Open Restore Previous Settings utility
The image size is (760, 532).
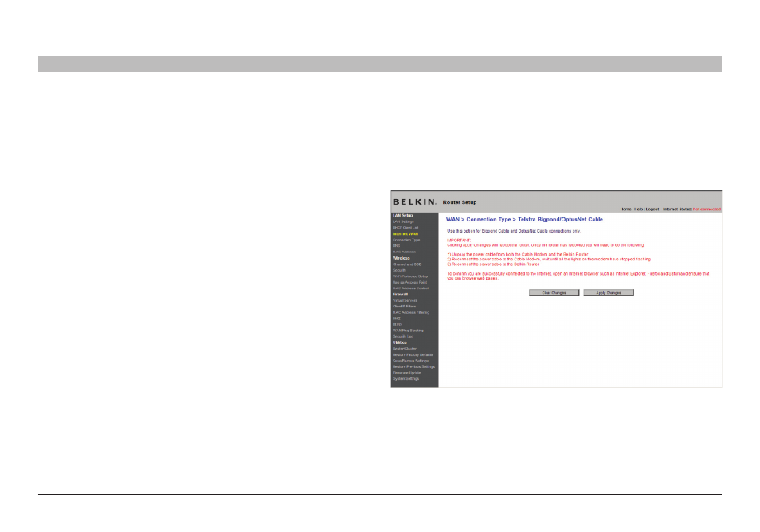tap(413, 367)
